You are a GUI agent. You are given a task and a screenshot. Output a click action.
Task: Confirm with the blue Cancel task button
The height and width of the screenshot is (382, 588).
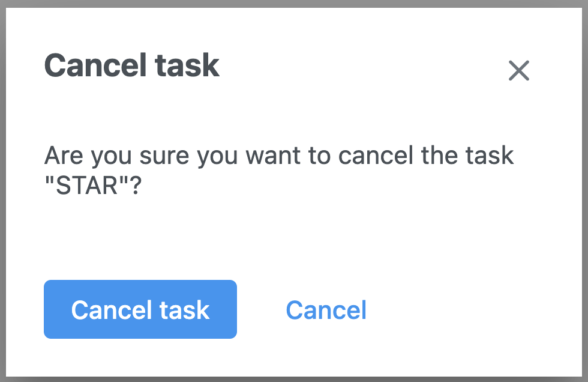pyautogui.click(x=140, y=309)
